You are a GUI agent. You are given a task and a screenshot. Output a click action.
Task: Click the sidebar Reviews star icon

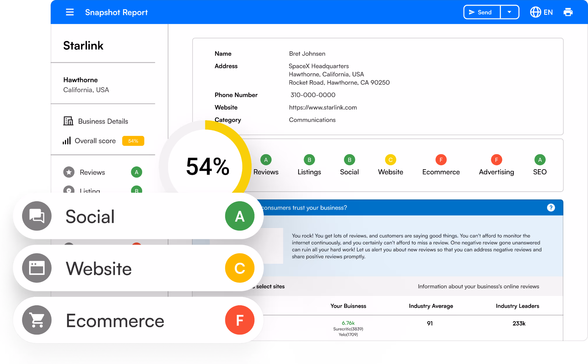coord(69,172)
